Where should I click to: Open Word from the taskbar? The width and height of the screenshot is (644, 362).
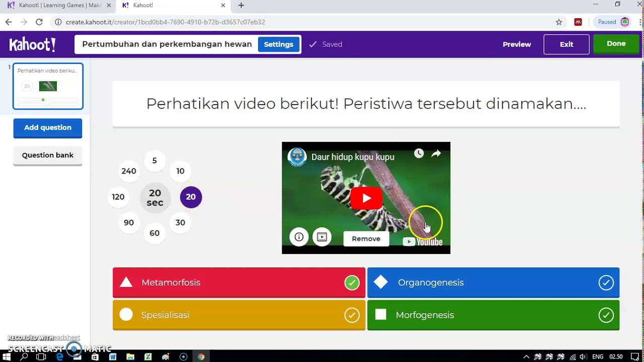pos(113,357)
